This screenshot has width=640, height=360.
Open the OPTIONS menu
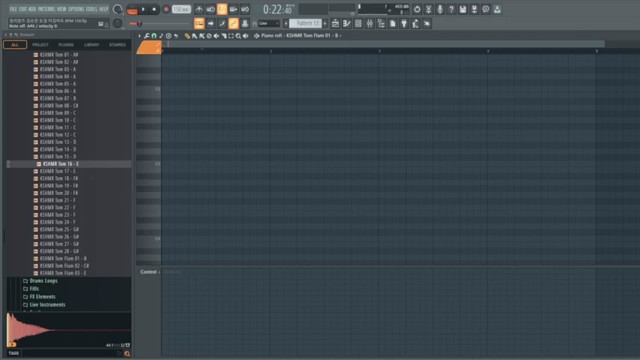coord(76,9)
